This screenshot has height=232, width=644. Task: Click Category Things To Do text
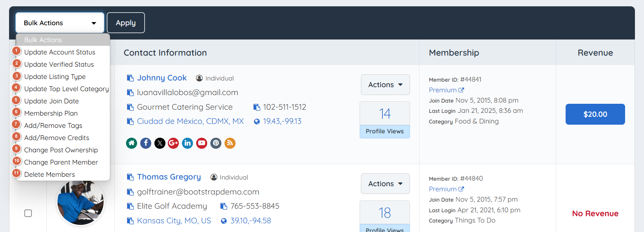point(462,220)
